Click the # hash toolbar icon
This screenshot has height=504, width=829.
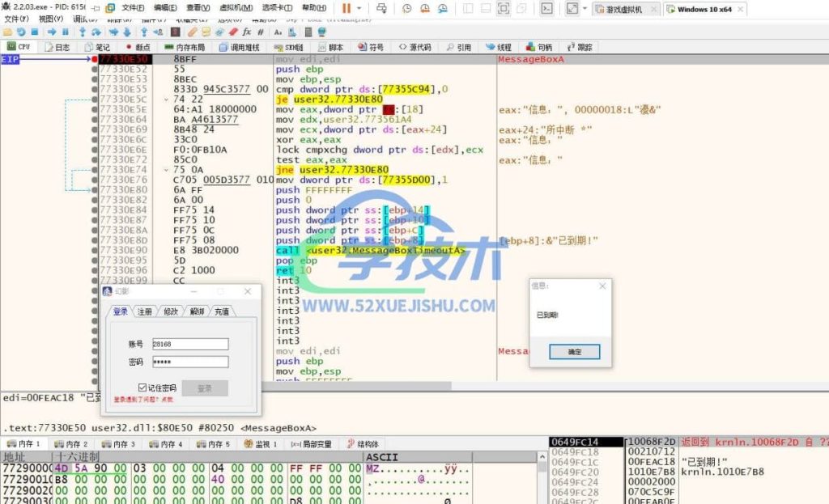pyautogui.click(x=260, y=32)
